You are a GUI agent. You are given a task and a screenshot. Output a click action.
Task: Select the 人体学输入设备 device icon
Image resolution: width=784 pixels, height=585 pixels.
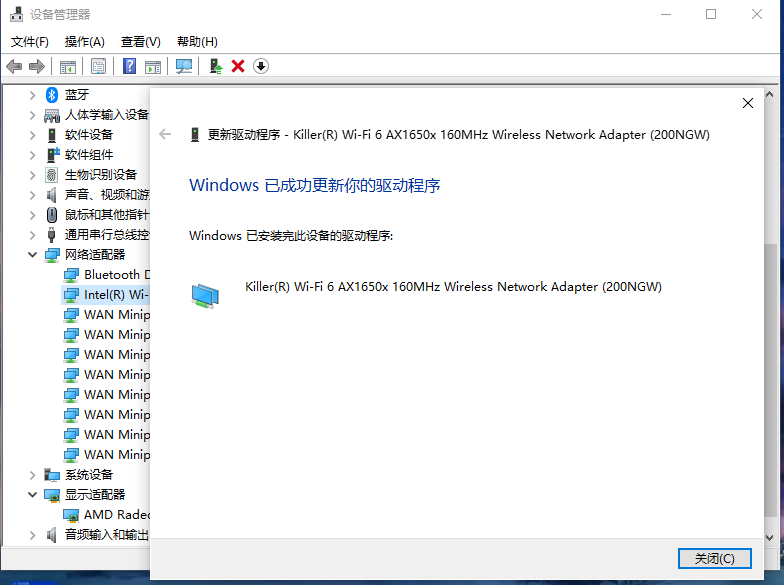[x=52, y=116]
